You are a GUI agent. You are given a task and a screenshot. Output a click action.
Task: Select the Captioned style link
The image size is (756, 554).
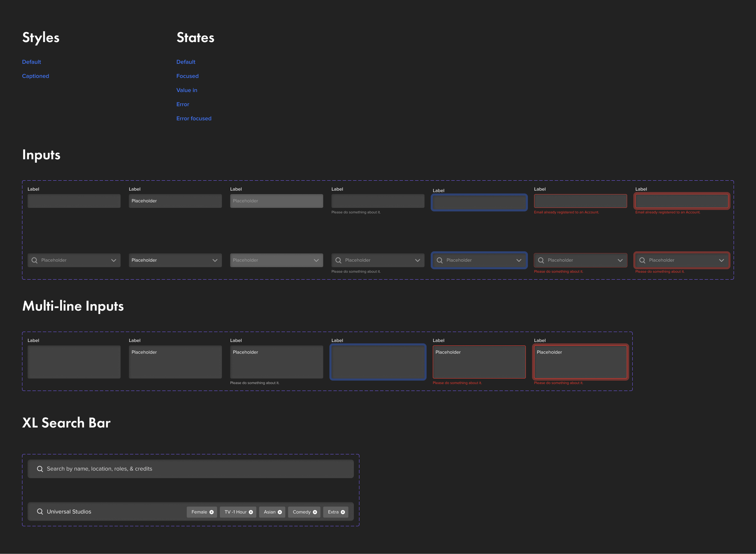pyautogui.click(x=35, y=76)
